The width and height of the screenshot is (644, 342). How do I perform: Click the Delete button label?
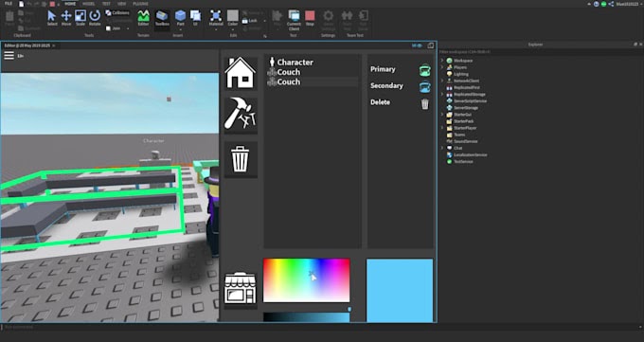click(x=380, y=102)
